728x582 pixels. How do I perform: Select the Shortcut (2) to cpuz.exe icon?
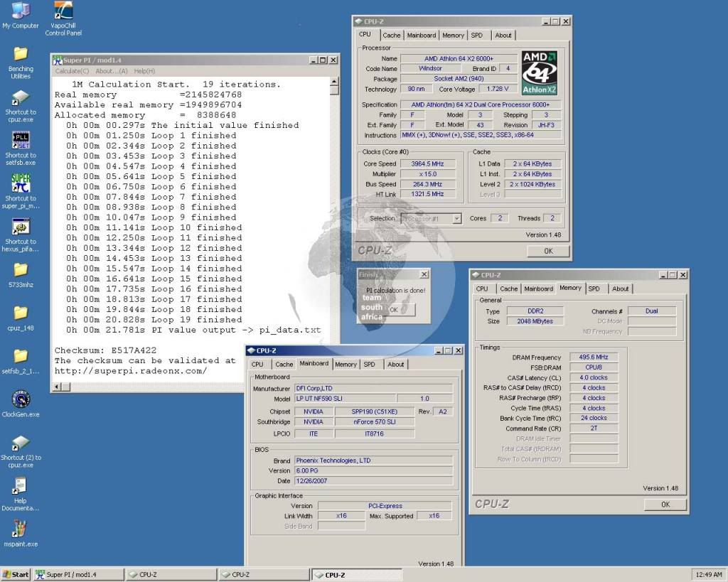[x=21, y=451]
